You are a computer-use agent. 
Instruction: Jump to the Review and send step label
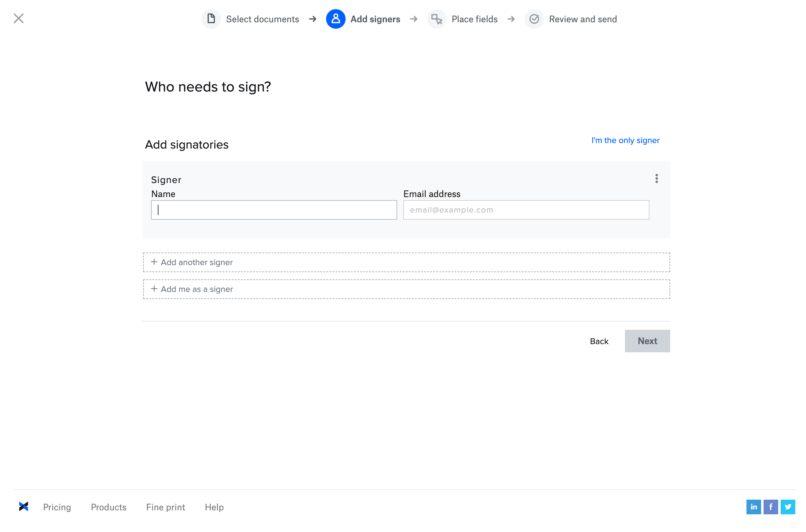pyautogui.click(x=583, y=19)
